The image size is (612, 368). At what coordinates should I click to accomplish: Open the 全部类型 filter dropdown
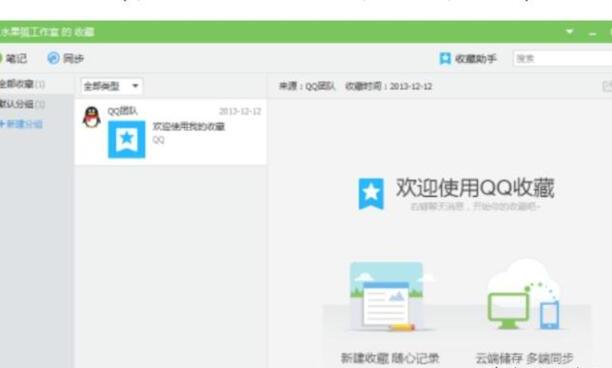click(112, 86)
